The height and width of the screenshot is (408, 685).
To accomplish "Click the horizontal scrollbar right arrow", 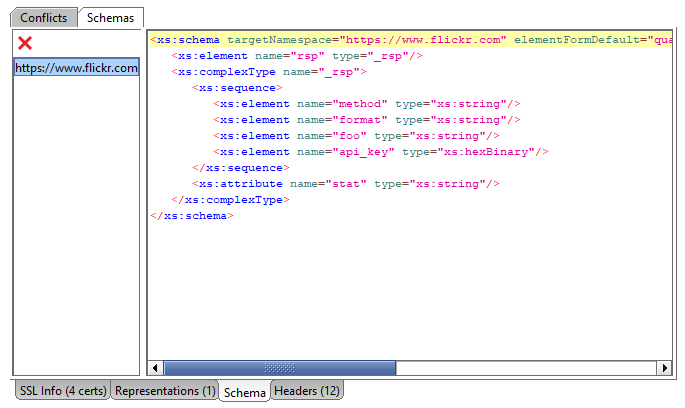I will pyautogui.click(x=664, y=368).
